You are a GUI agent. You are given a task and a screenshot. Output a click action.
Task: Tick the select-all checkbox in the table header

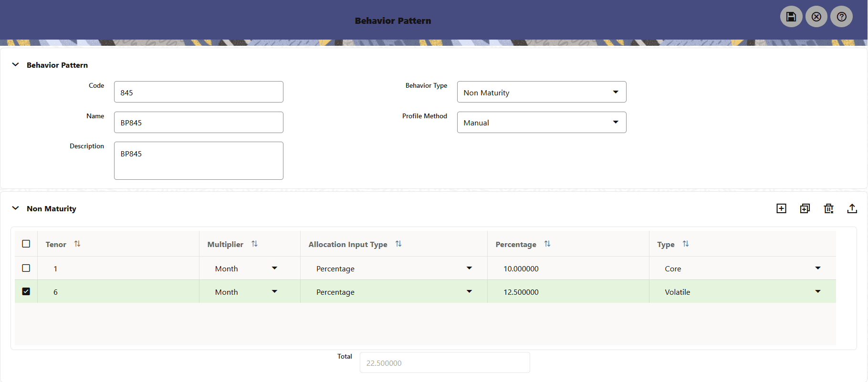click(x=26, y=244)
